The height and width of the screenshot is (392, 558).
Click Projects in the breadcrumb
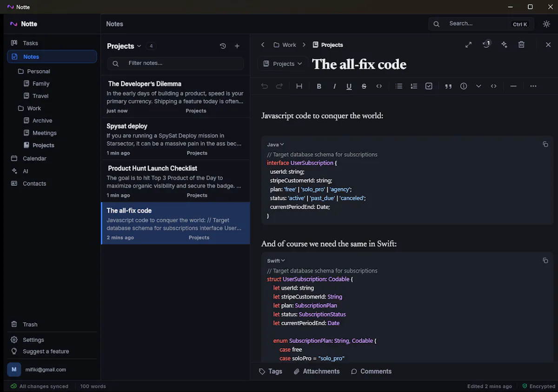[328, 45]
